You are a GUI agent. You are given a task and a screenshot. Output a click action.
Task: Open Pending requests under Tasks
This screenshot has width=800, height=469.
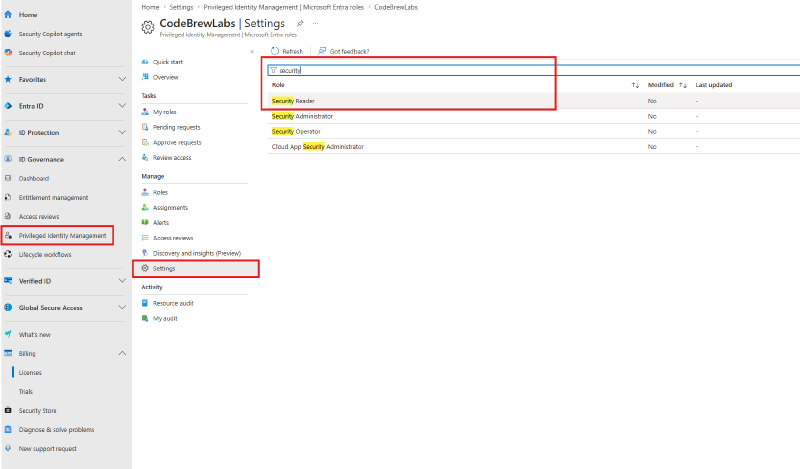(x=177, y=127)
